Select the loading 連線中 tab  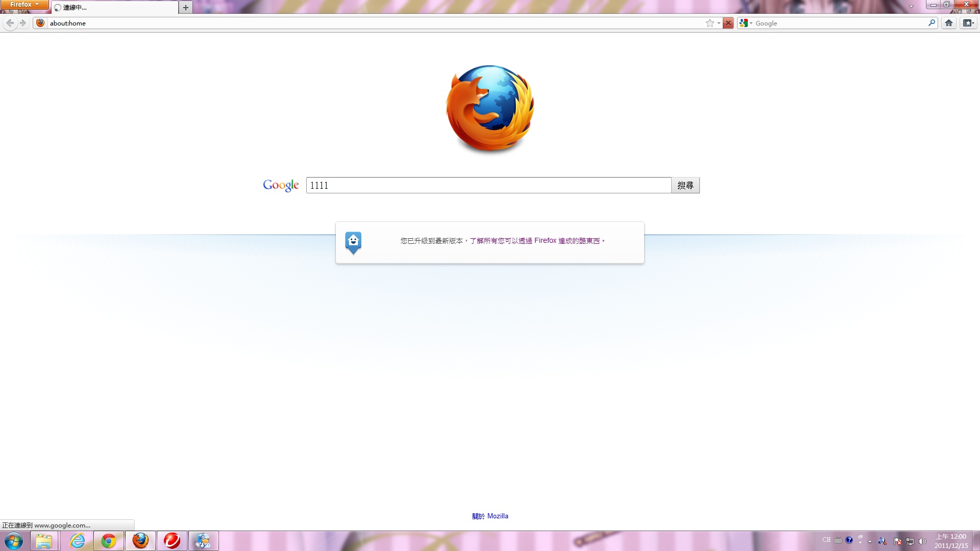(x=115, y=8)
